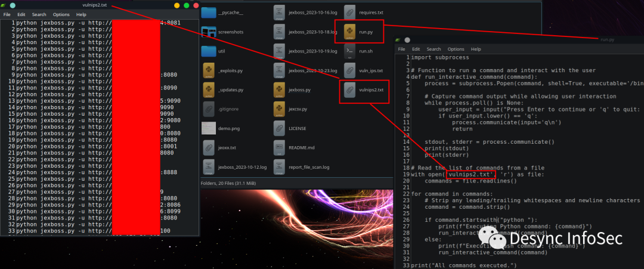This screenshot has width=644, height=269.
Task: Open Search menu in run.py editor
Action: pos(434,50)
